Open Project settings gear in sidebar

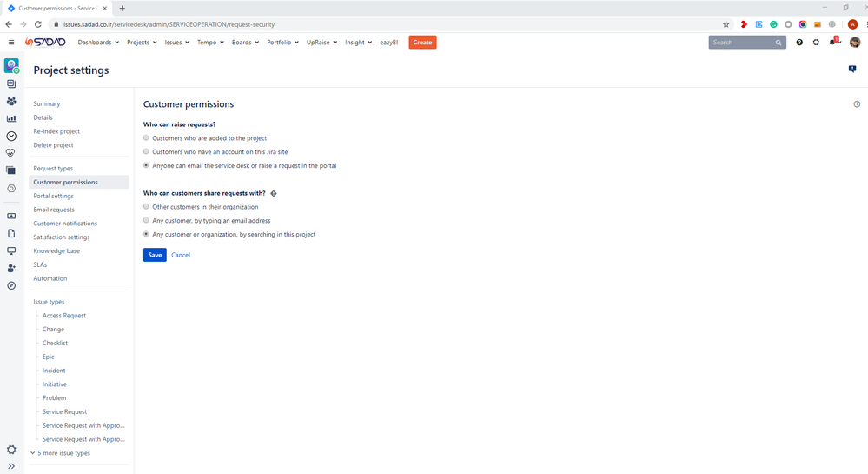[x=11, y=450]
